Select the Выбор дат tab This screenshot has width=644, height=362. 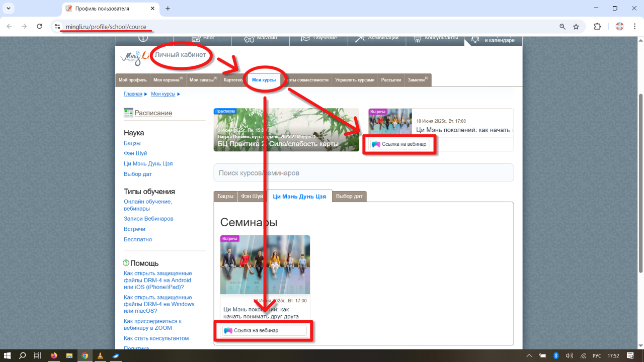click(349, 196)
